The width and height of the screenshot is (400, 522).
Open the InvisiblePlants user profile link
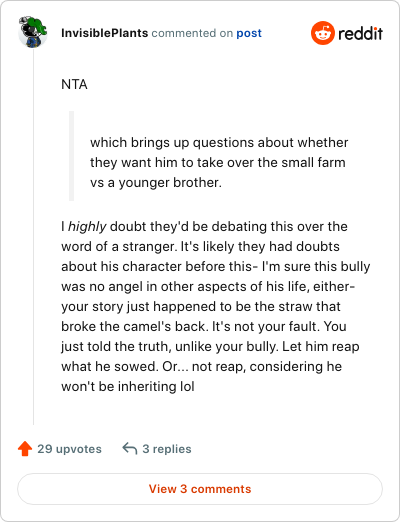point(104,33)
